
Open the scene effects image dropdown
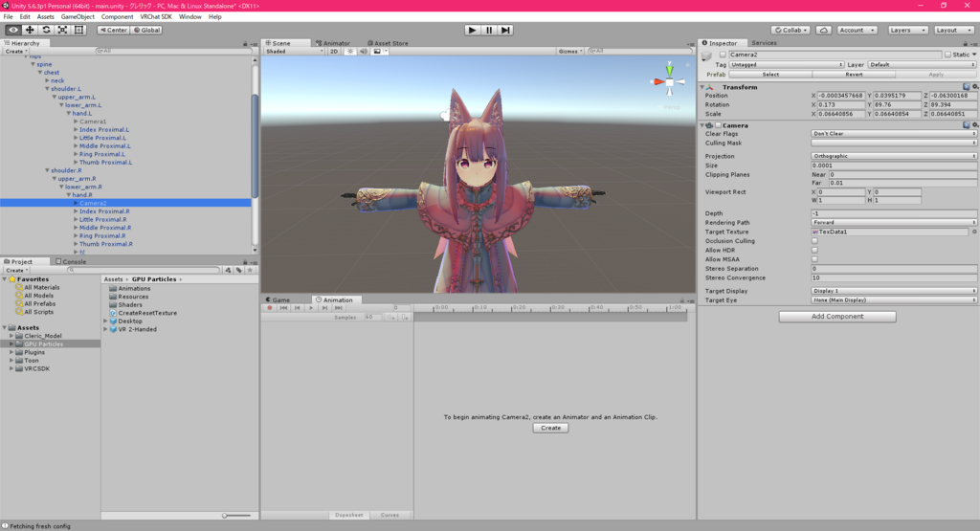tap(380, 52)
